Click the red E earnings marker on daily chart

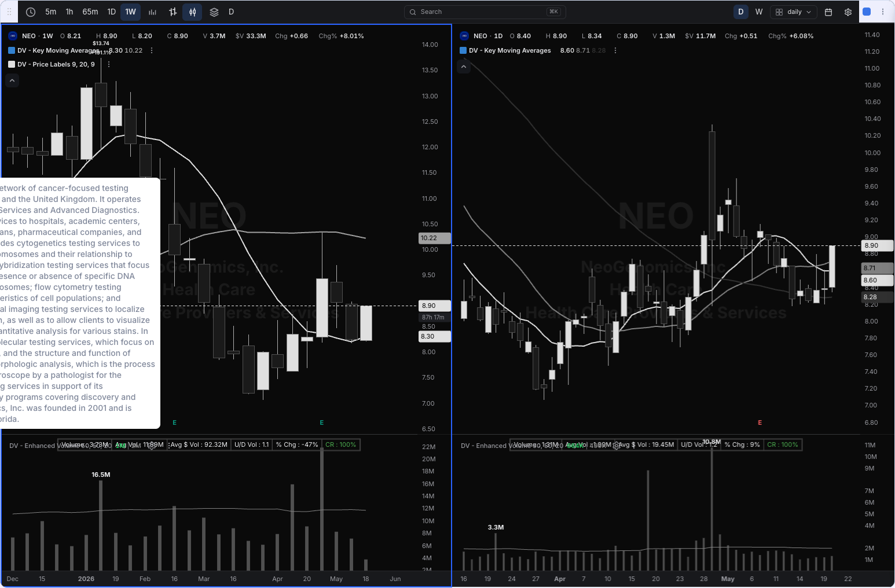pyautogui.click(x=760, y=422)
